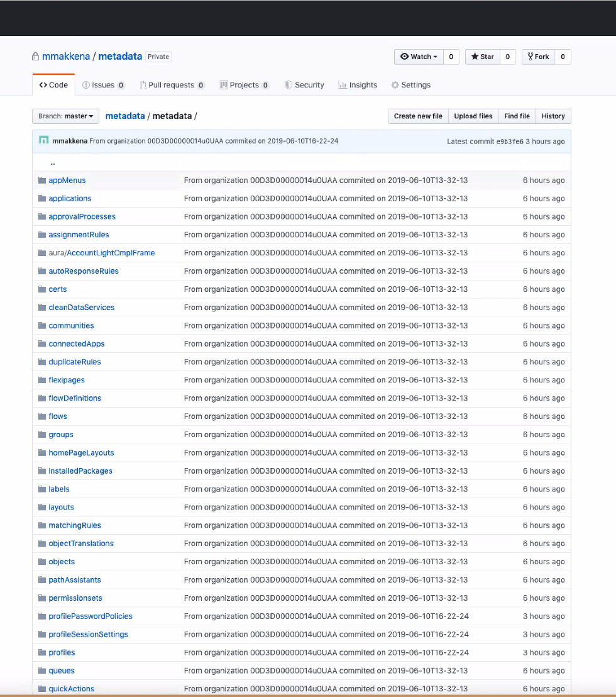Click folder icon next to connectedApps
Screen dimensions: 616x697
tap(42, 343)
